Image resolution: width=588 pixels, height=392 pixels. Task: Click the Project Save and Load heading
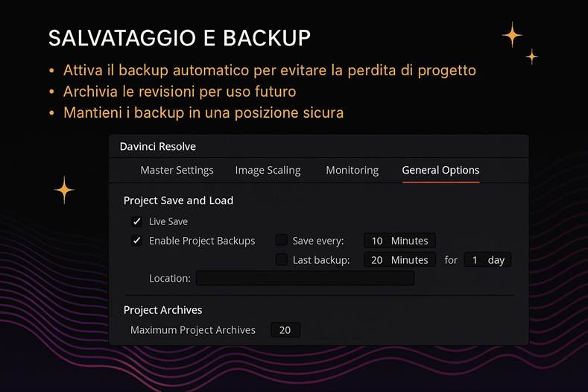178,200
